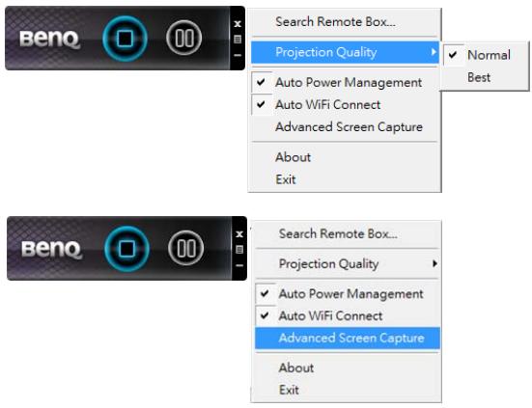532x408 pixels.
Task: Click pause button in bottom BenQ bar
Action: [x=186, y=248]
